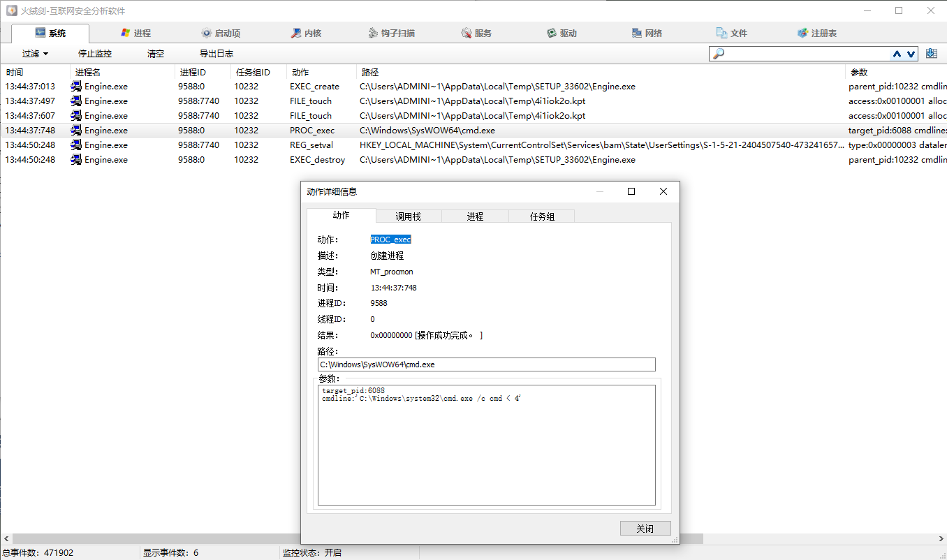
Task: Open the 钩子扫描 hook scan tab
Action: (391, 33)
